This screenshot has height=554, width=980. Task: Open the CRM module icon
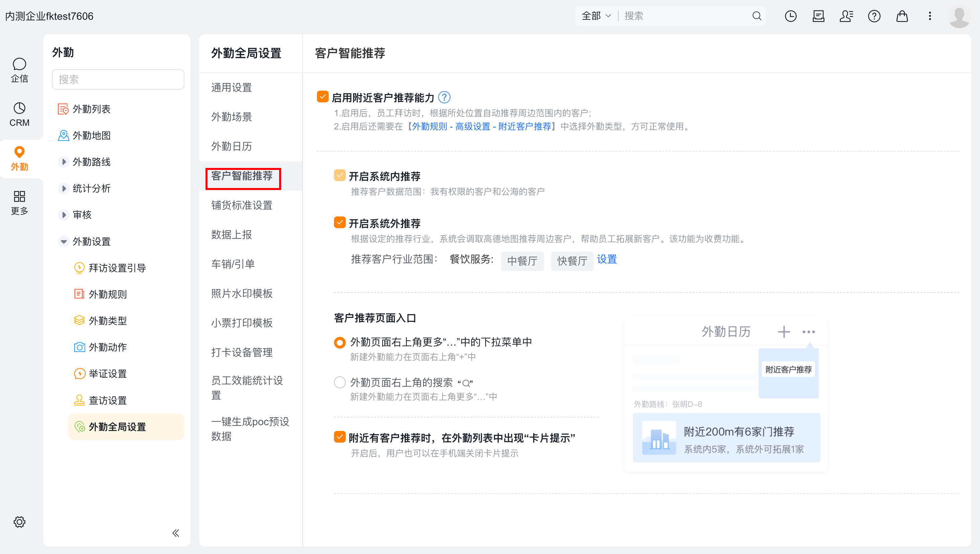tap(19, 114)
